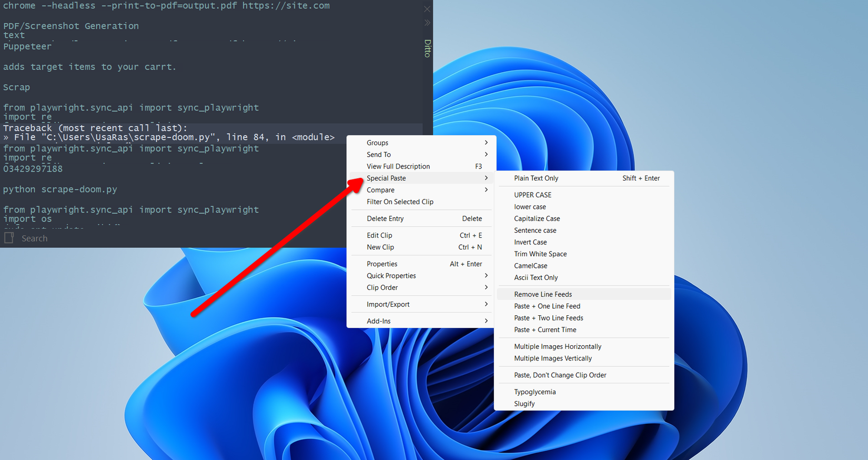Expand the Send To submenu arrow
This screenshot has width=868, height=460.
point(486,154)
